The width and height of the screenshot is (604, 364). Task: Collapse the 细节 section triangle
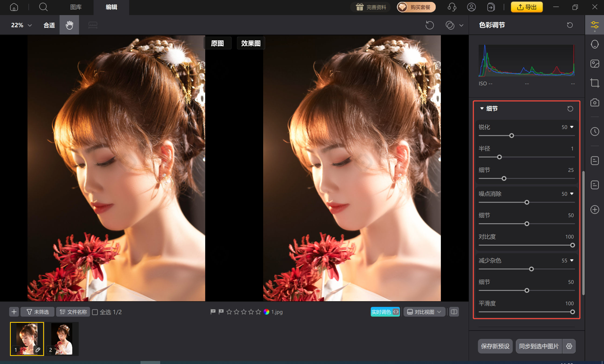(482, 109)
